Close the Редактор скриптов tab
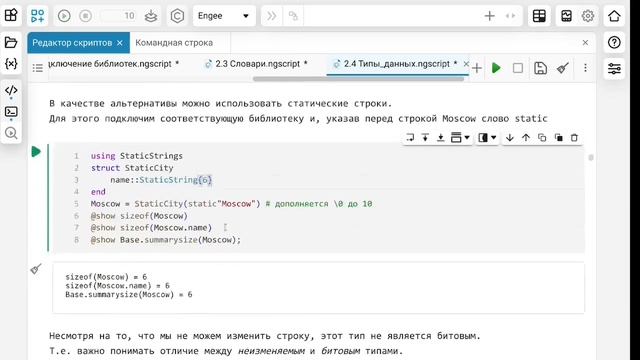 tap(120, 43)
